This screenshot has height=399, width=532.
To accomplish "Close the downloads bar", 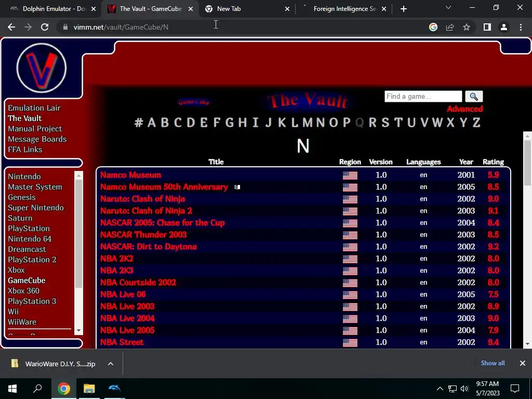I will click(523, 363).
